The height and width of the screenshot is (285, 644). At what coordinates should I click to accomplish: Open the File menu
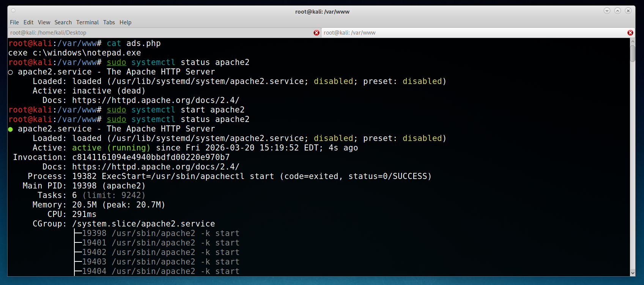[14, 22]
